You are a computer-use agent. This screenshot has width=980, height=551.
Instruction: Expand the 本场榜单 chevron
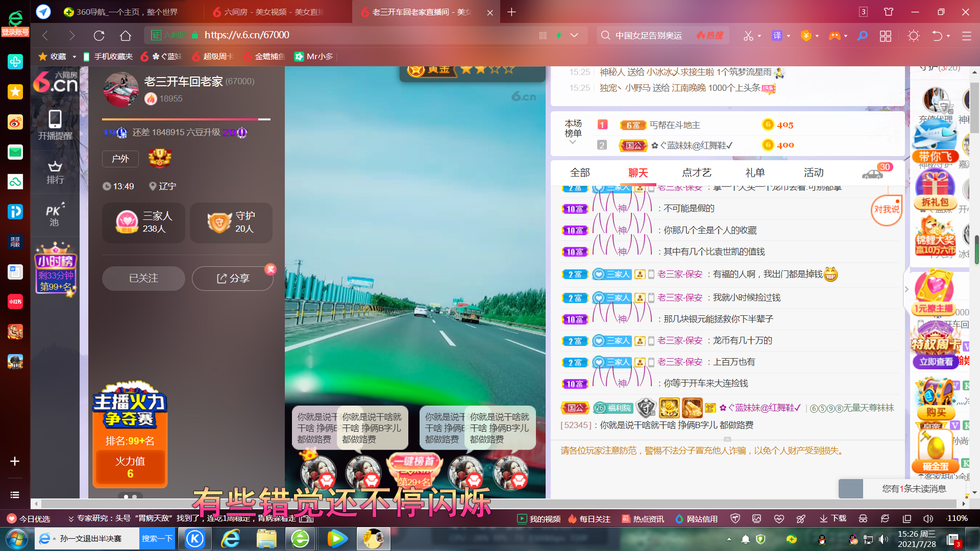[573, 142]
